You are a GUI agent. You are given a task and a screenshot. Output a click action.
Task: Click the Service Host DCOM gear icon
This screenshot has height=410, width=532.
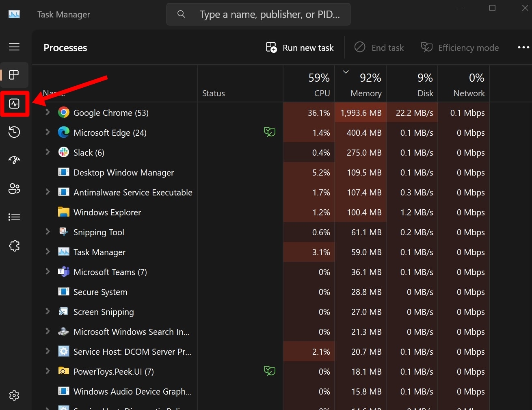click(64, 351)
